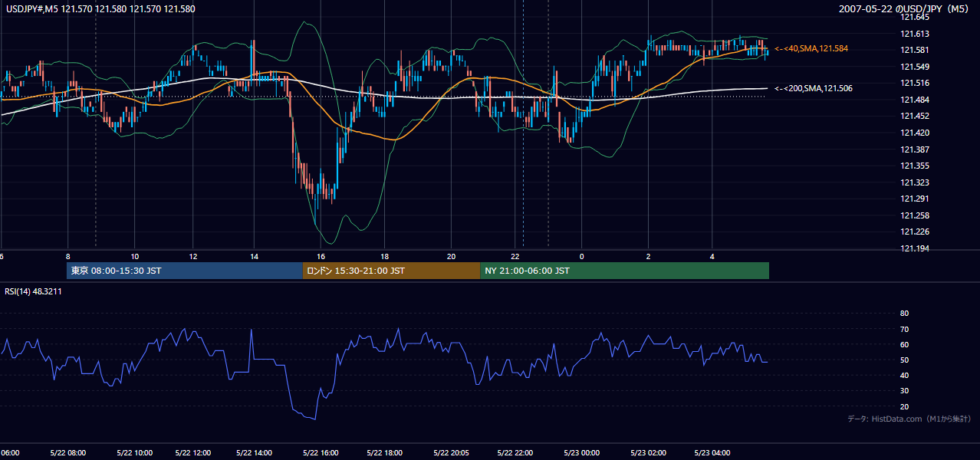Click hour tick '0' under the price chart
The image size is (980, 460).
pos(581,256)
